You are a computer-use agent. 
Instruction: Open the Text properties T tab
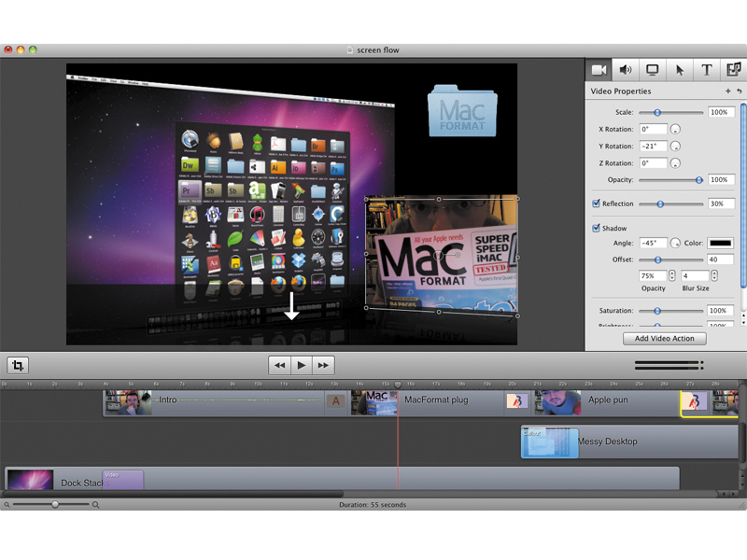pyautogui.click(x=707, y=70)
